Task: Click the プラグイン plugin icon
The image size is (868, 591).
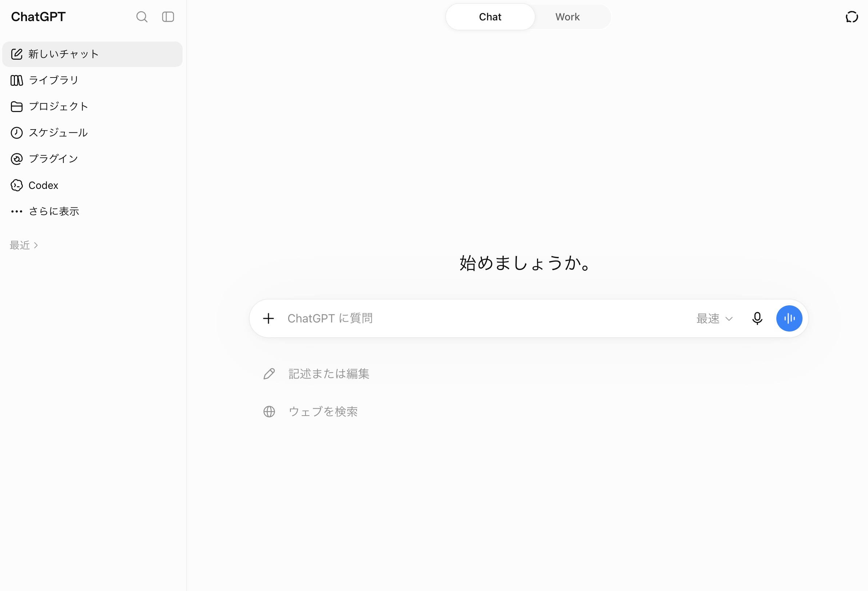Action: click(x=17, y=159)
